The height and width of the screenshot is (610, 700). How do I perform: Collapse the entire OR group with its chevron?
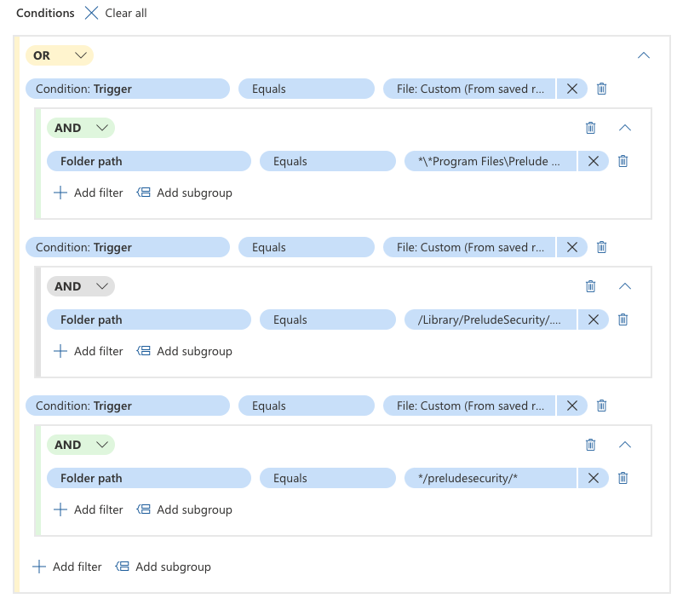tap(644, 55)
